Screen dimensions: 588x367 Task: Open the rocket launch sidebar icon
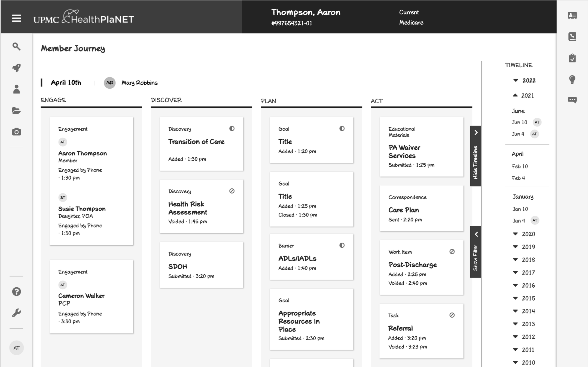(x=16, y=68)
